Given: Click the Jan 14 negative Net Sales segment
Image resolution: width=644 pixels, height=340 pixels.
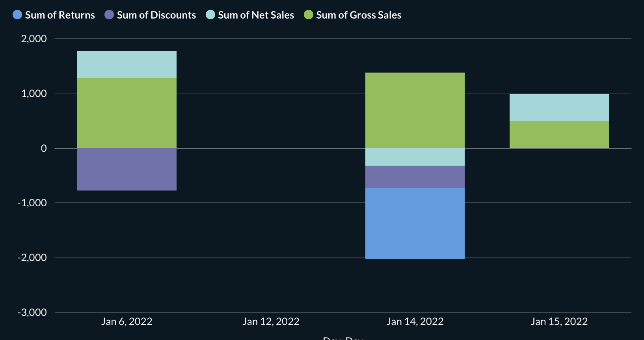Looking at the screenshot, I should (x=415, y=157).
